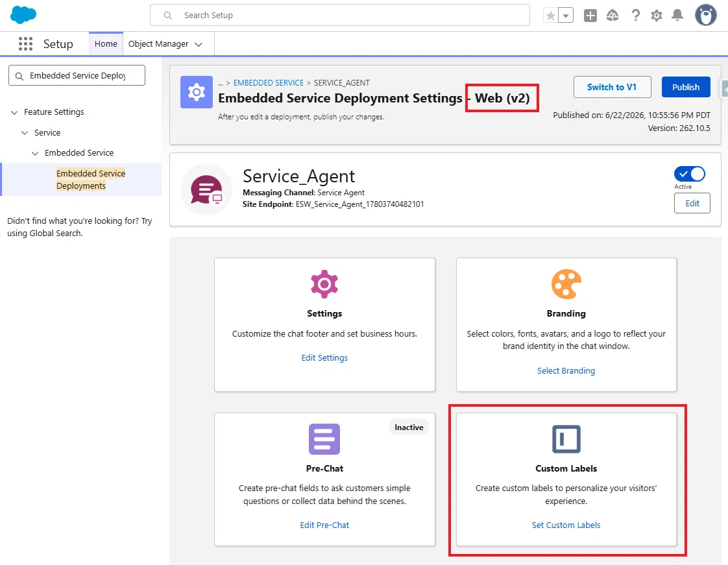Expand the Object Manager chevron menu
728x565 pixels.
(199, 45)
